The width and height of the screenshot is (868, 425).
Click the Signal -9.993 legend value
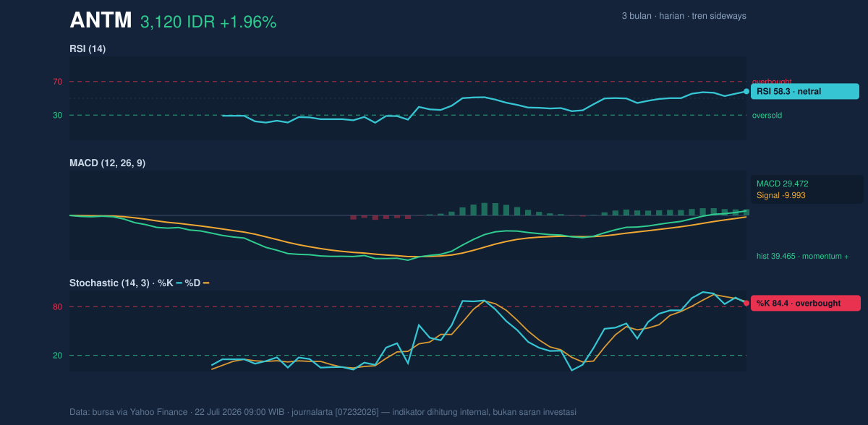tap(781, 195)
